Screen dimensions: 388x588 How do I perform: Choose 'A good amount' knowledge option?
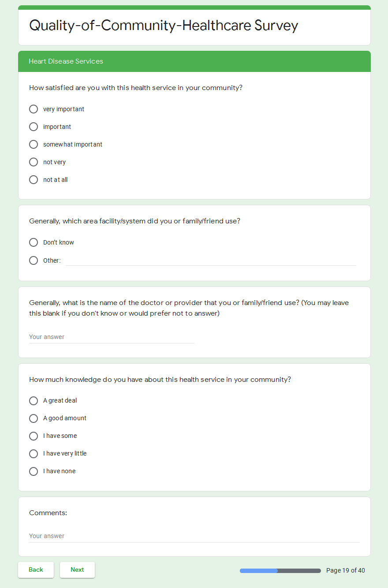[34, 418]
